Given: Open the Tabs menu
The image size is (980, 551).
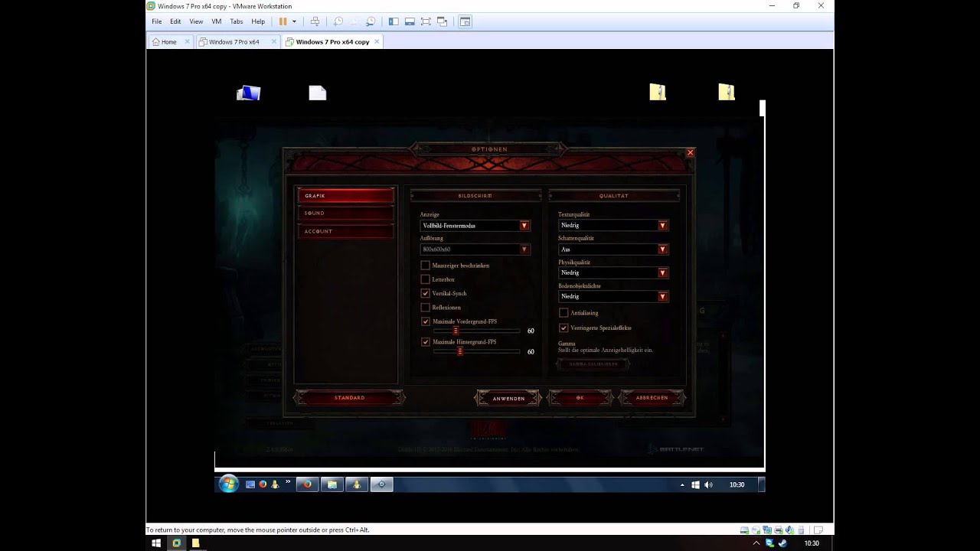Looking at the screenshot, I should click(x=237, y=21).
